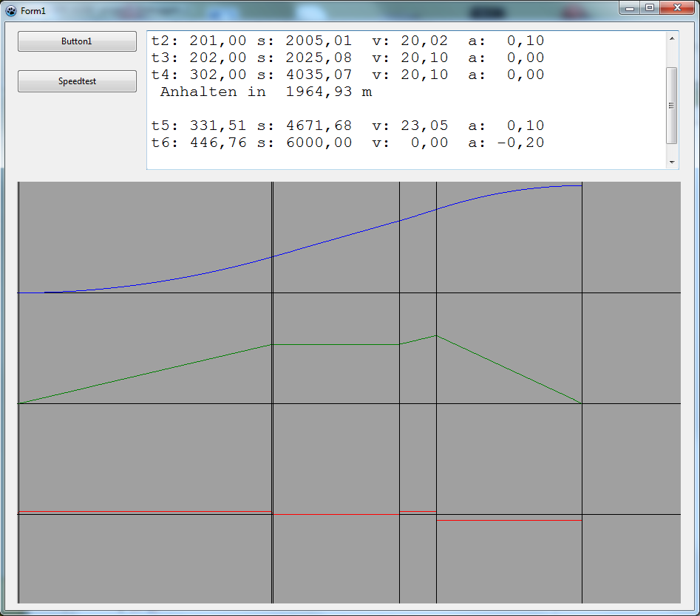700x616 pixels.
Task: Run the Speedtest button
Action: (77, 81)
